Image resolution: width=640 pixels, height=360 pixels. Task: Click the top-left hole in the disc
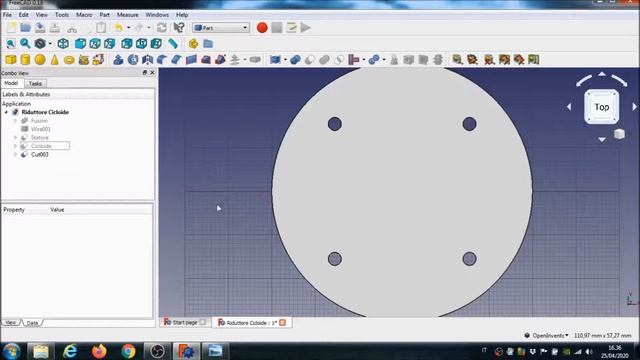(335, 124)
